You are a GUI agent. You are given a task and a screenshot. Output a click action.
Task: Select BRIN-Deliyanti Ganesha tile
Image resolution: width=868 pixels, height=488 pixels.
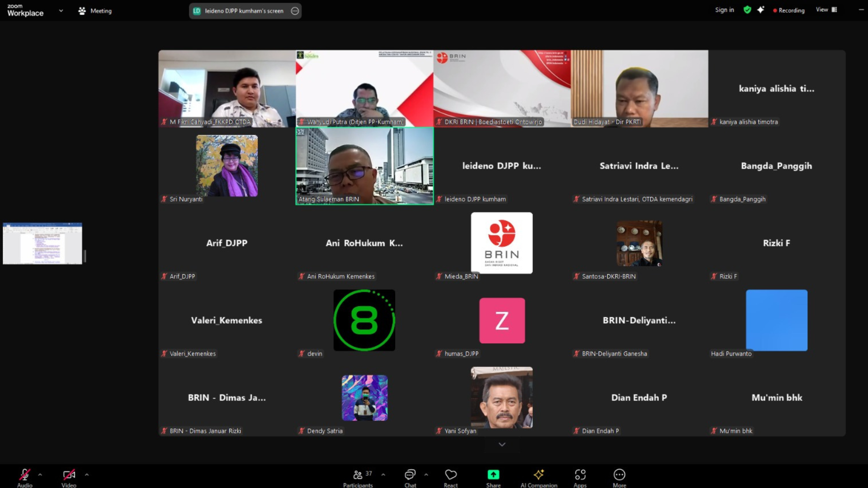click(x=639, y=320)
